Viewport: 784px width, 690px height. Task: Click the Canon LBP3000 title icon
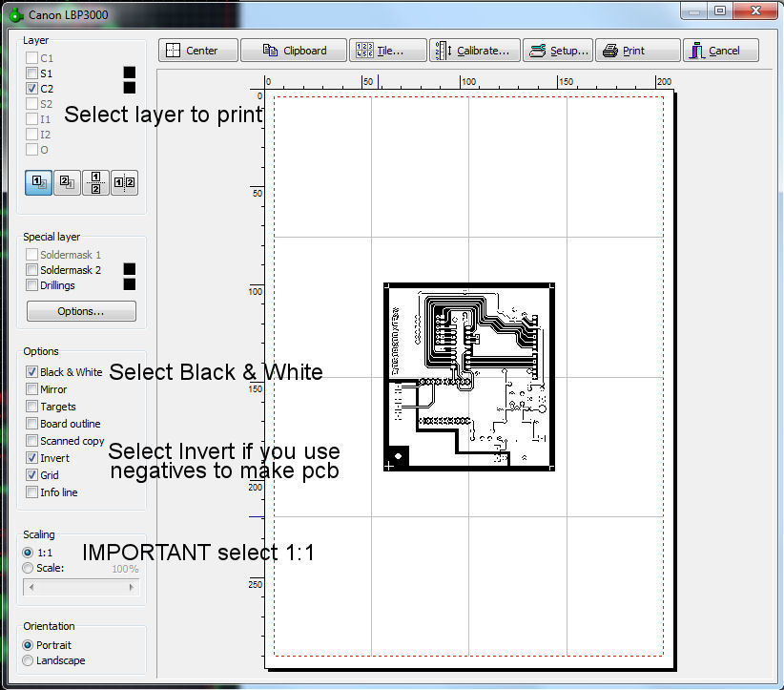(16, 15)
